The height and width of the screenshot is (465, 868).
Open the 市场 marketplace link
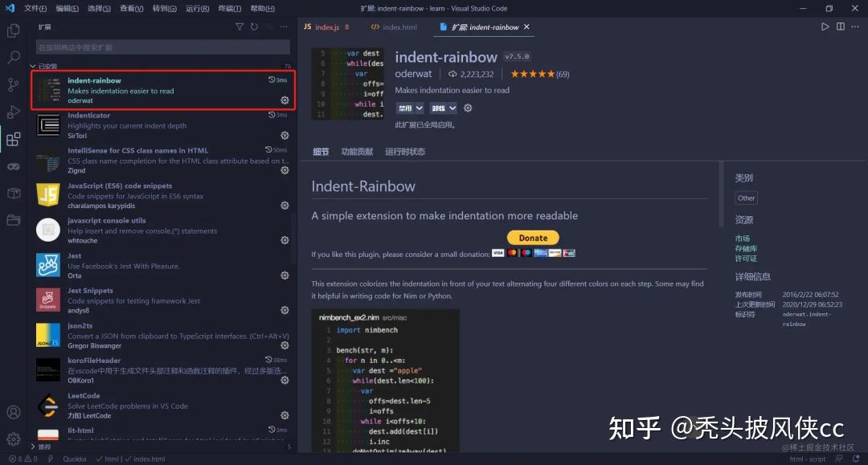pos(743,239)
